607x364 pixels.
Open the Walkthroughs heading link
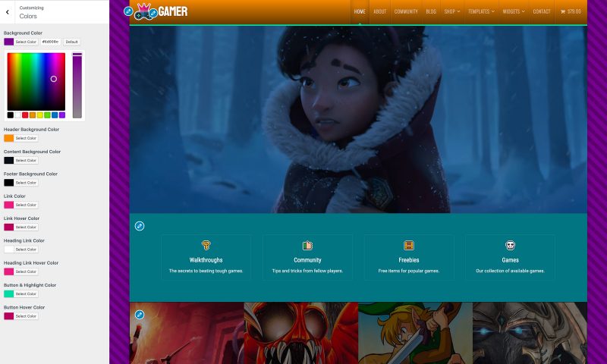pos(206,260)
